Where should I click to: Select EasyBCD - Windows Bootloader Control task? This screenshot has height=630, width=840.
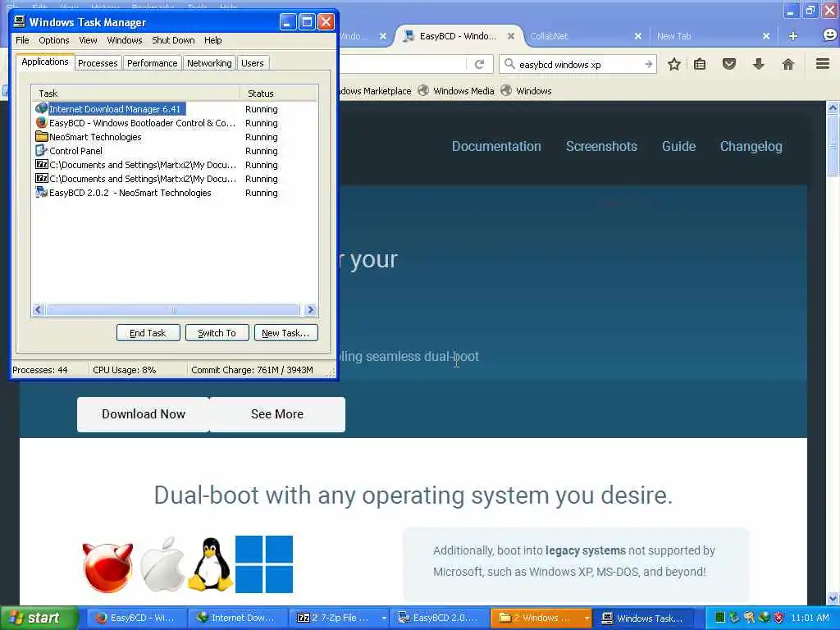click(174, 123)
